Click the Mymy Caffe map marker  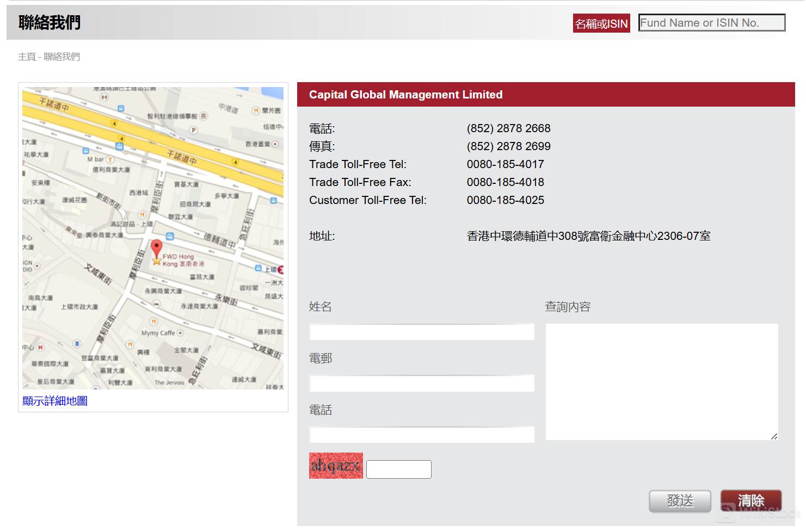pos(180,332)
